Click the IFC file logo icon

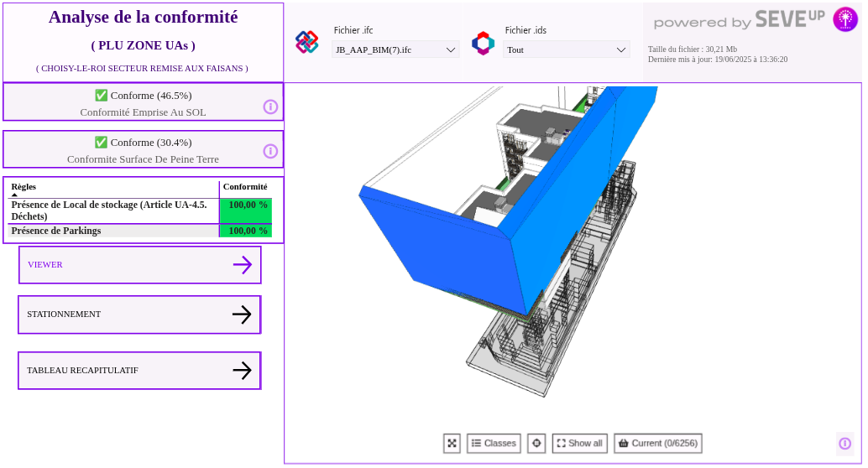coord(307,43)
